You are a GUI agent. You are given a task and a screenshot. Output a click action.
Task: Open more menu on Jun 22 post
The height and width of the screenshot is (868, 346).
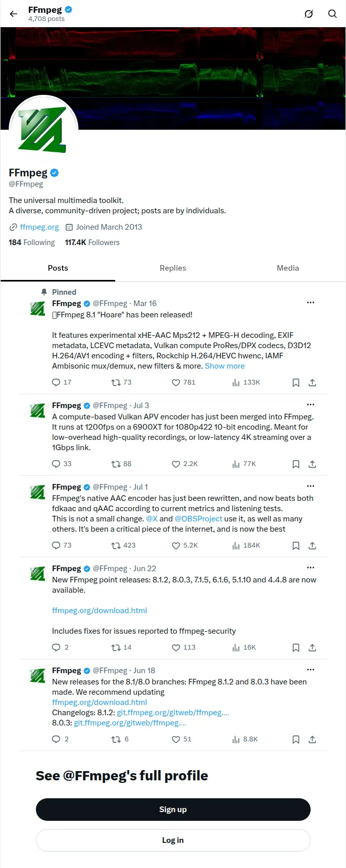click(x=311, y=568)
